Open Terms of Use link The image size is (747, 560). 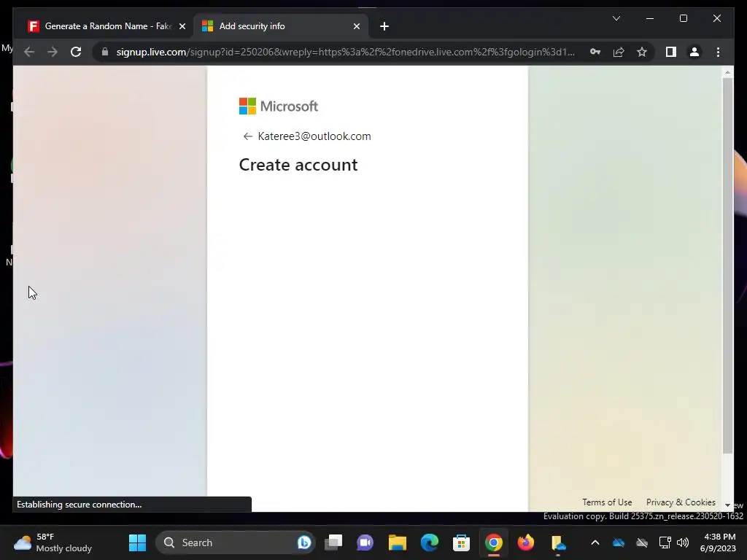(x=607, y=502)
